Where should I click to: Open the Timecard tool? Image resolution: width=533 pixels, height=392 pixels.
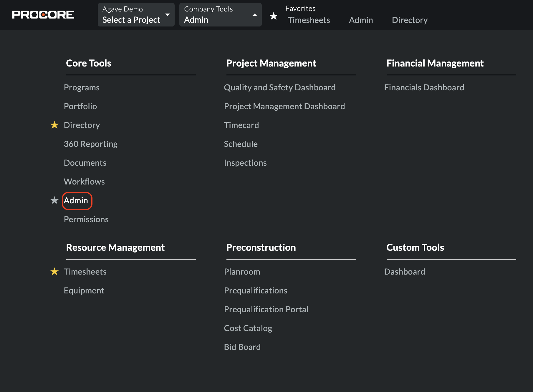(x=241, y=125)
